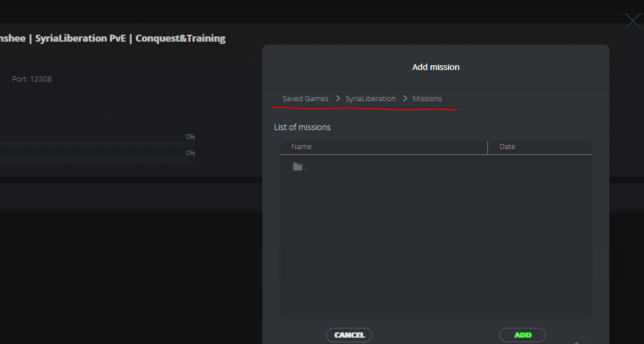Close the server details panel with X

tap(632, 21)
